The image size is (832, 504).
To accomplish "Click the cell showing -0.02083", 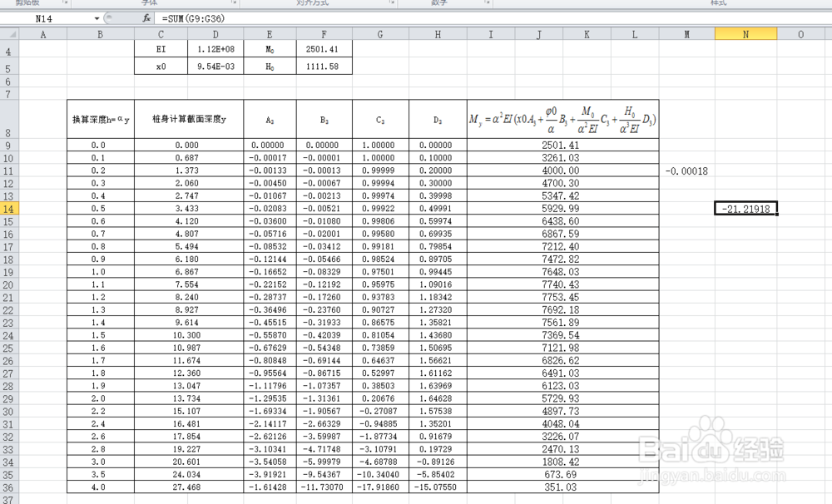I will (270, 209).
